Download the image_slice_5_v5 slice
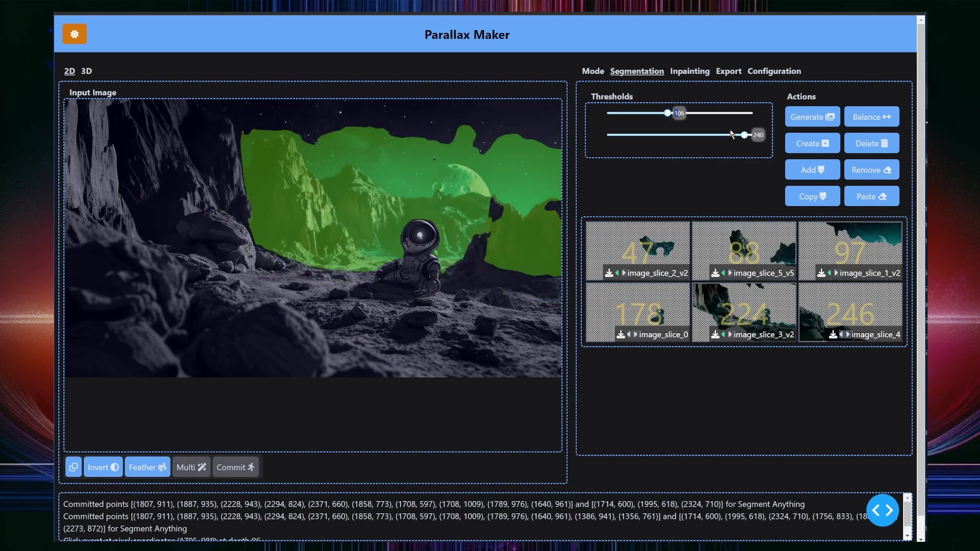 [715, 273]
